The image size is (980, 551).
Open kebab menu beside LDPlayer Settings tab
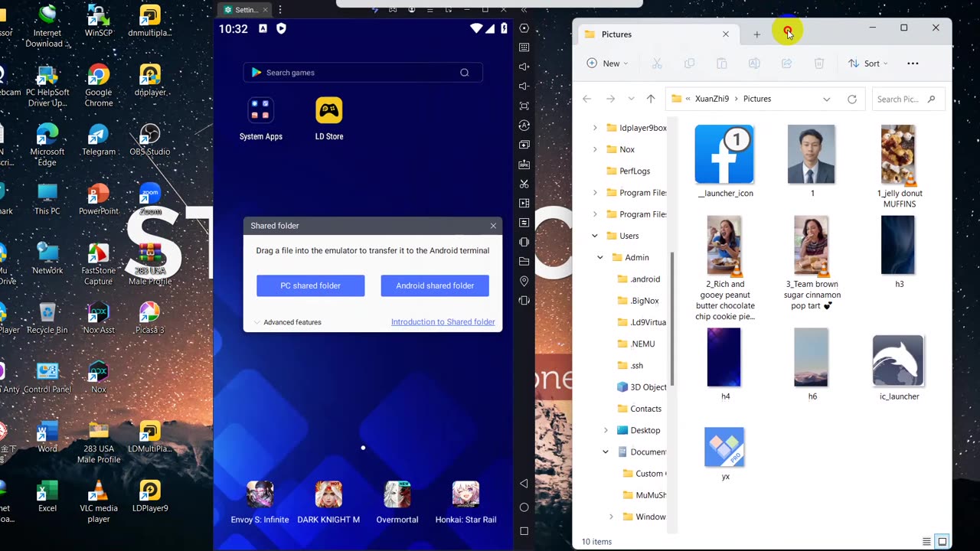pyautogui.click(x=279, y=10)
